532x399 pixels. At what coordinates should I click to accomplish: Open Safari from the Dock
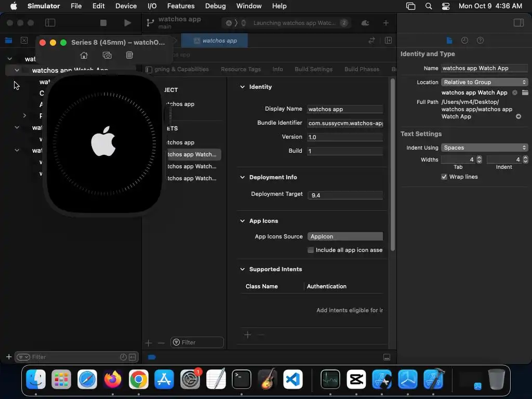87,379
